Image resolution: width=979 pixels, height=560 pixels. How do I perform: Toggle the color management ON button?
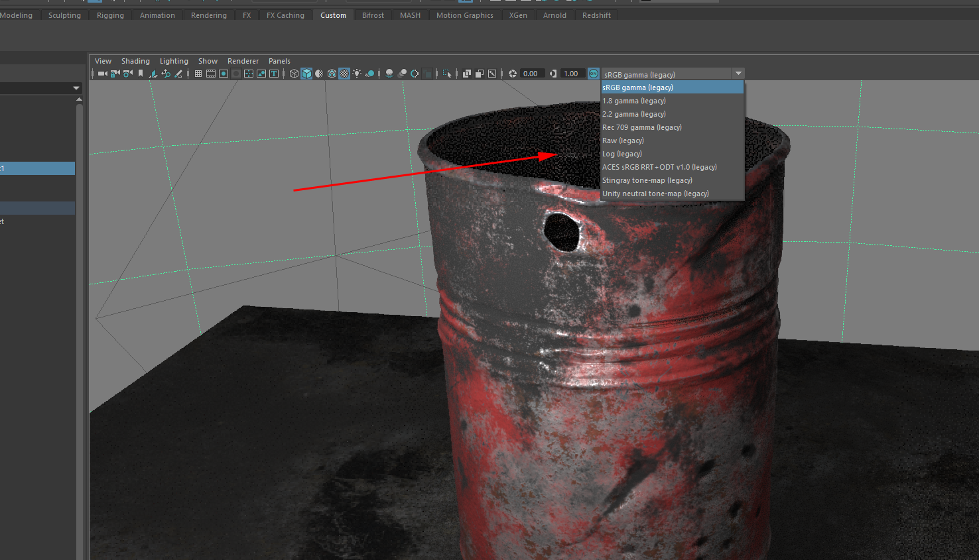[593, 73]
